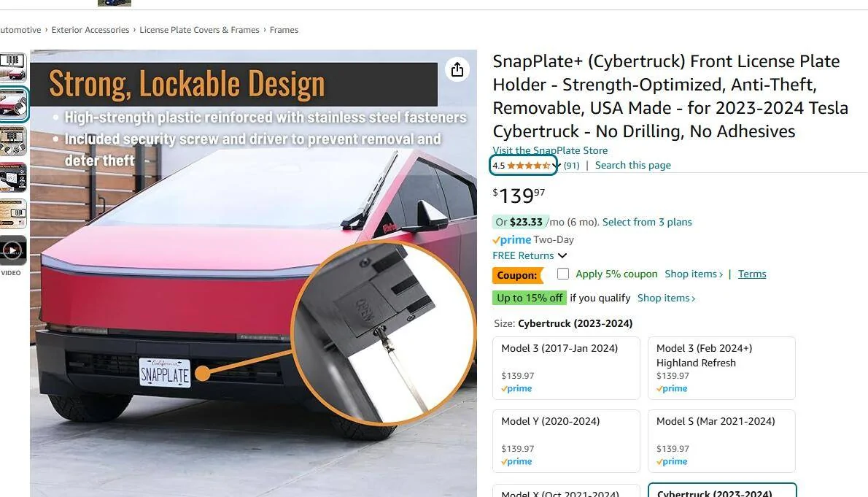Image resolution: width=868 pixels, height=497 pixels.
Task: Play the product video thumbnail
Action: (13, 250)
